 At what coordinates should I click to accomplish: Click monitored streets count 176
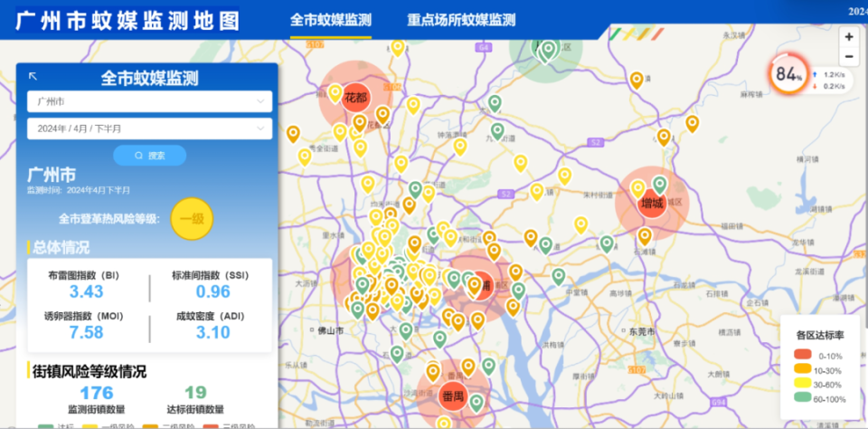[97, 393]
